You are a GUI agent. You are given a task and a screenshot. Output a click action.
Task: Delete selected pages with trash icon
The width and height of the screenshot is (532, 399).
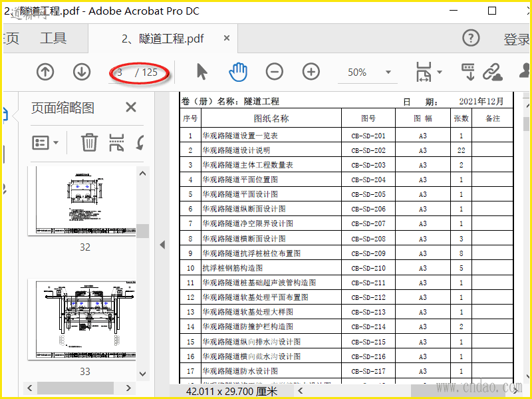pyautogui.click(x=89, y=142)
